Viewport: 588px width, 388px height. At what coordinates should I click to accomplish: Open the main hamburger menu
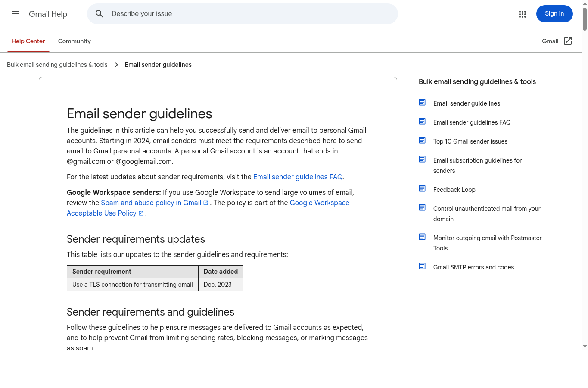(16, 14)
